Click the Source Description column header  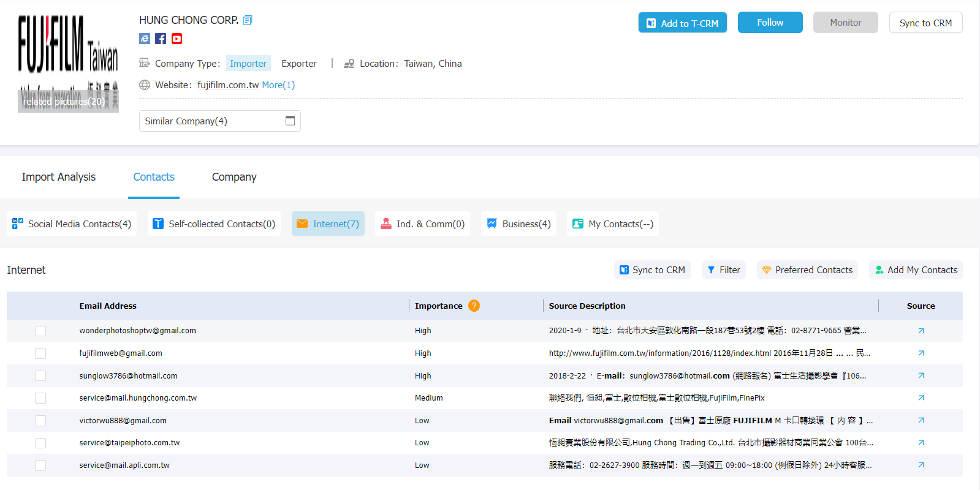pyautogui.click(x=587, y=306)
